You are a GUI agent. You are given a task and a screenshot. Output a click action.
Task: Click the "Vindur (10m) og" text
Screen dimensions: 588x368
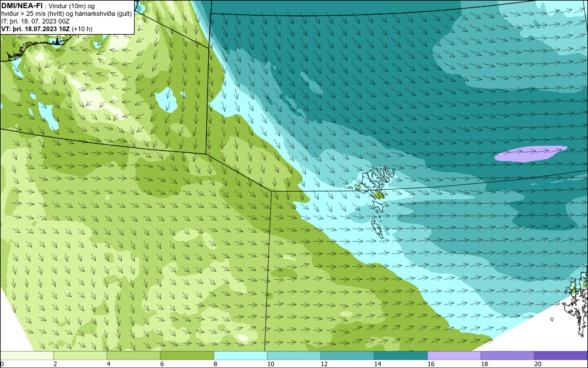click(x=72, y=6)
